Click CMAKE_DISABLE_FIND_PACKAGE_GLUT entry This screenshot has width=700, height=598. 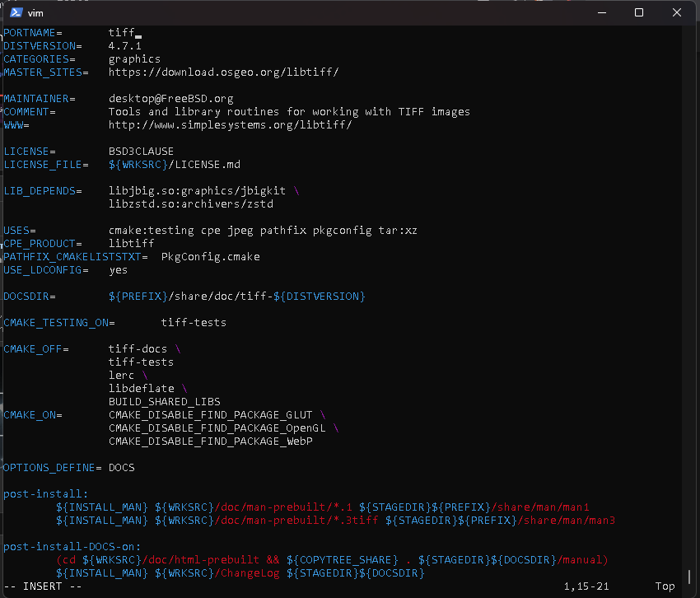(210, 415)
